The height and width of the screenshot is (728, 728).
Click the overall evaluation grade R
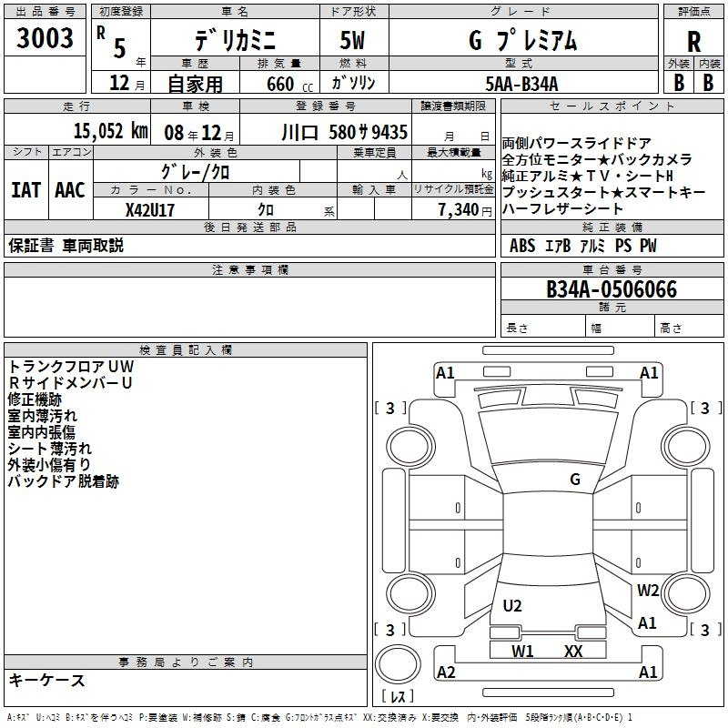[x=693, y=41]
